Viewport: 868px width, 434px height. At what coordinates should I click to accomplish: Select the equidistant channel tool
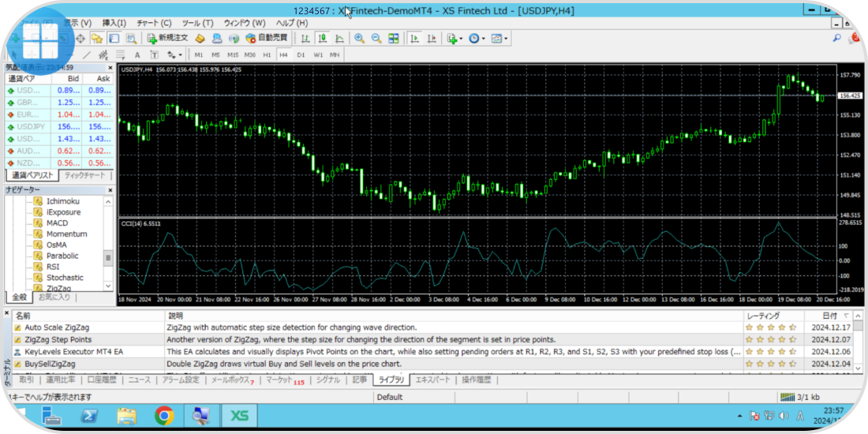tap(103, 54)
